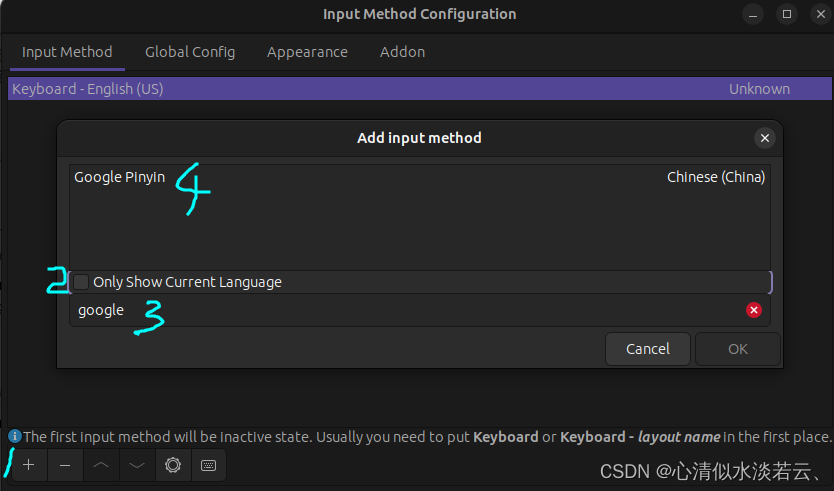The image size is (834, 491).
Task: Maximize the Input Method Configuration window
Action: 787,14
